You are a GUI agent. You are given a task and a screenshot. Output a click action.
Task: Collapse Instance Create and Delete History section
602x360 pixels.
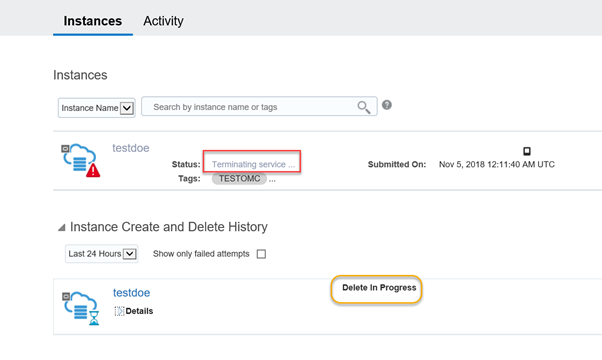[x=61, y=228]
